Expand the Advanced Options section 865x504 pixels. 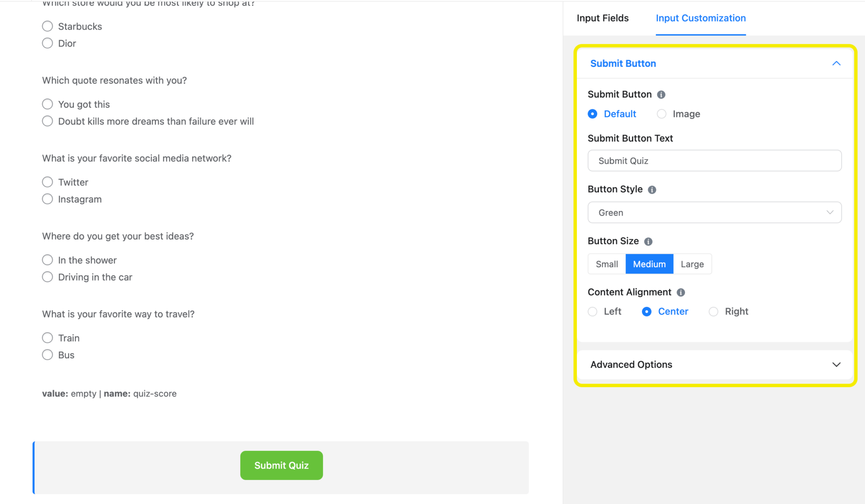click(x=836, y=364)
